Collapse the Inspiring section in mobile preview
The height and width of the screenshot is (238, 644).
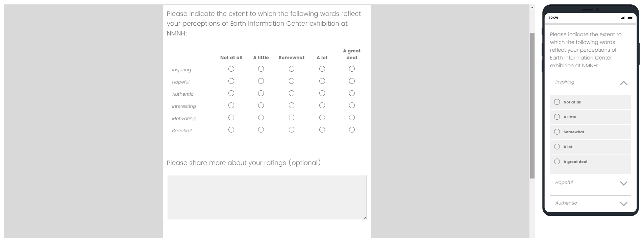pyautogui.click(x=623, y=83)
